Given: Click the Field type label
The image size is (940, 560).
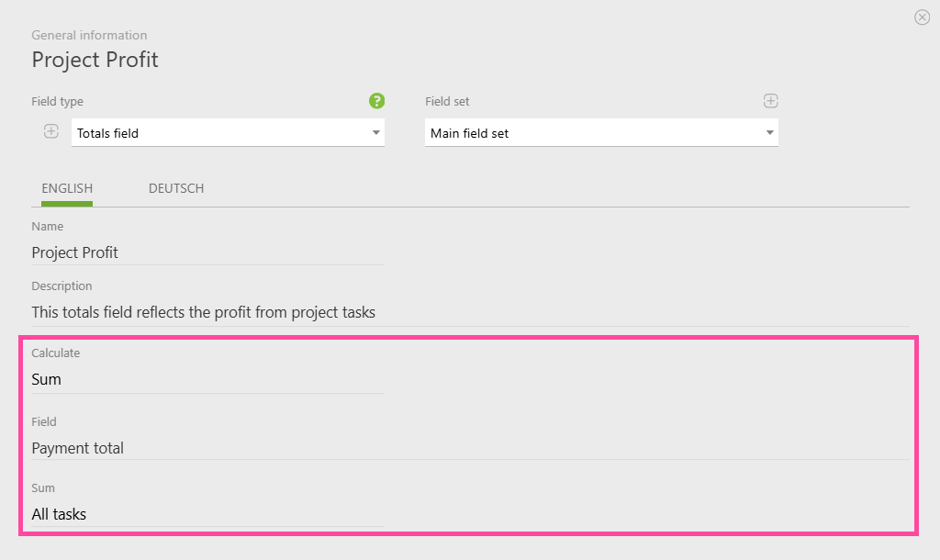Looking at the screenshot, I should [58, 101].
